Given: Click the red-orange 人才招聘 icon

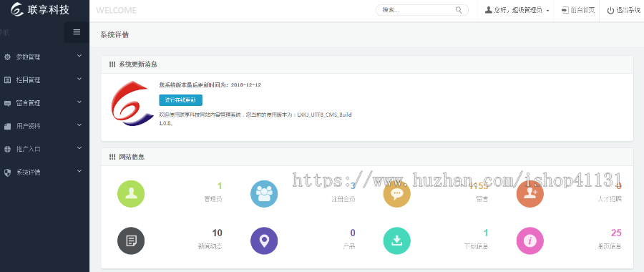Looking at the screenshot, I should pyautogui.click(x=530, y=194).
